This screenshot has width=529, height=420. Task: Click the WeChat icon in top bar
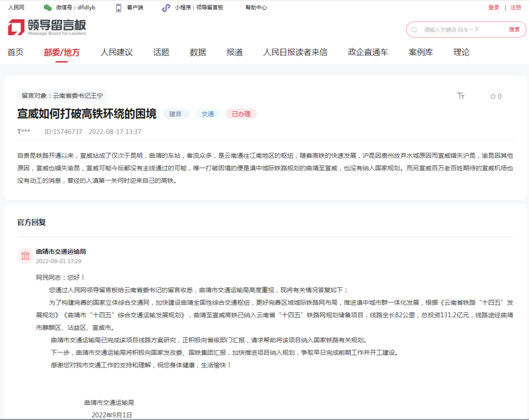48,7
